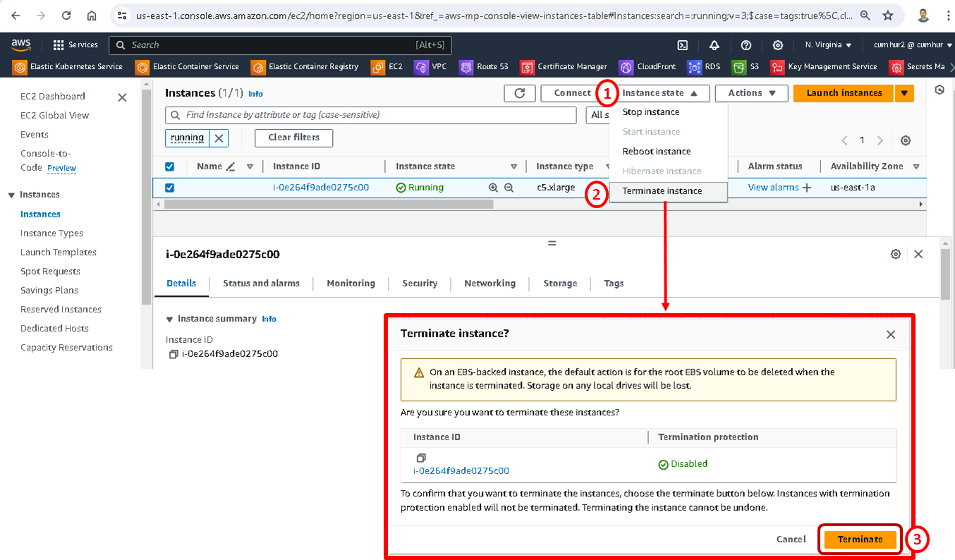Image resolution: width=955 pixels, height=560 pixels.
Task: Uncheck the selected instance row checkbox
Action: tap(169, 188)
